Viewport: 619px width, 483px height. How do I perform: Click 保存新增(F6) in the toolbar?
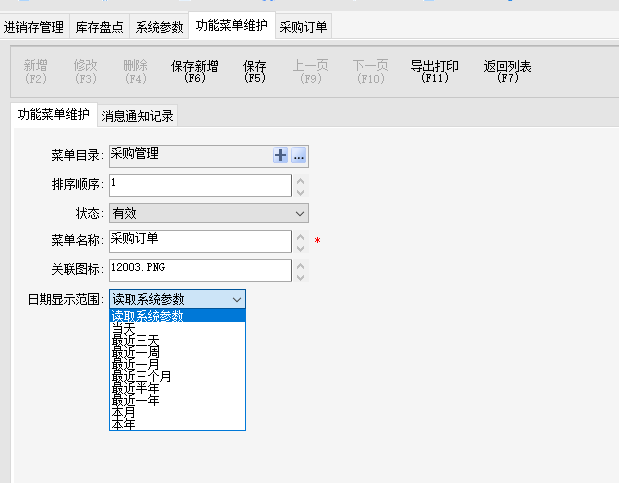click(195, 71)
